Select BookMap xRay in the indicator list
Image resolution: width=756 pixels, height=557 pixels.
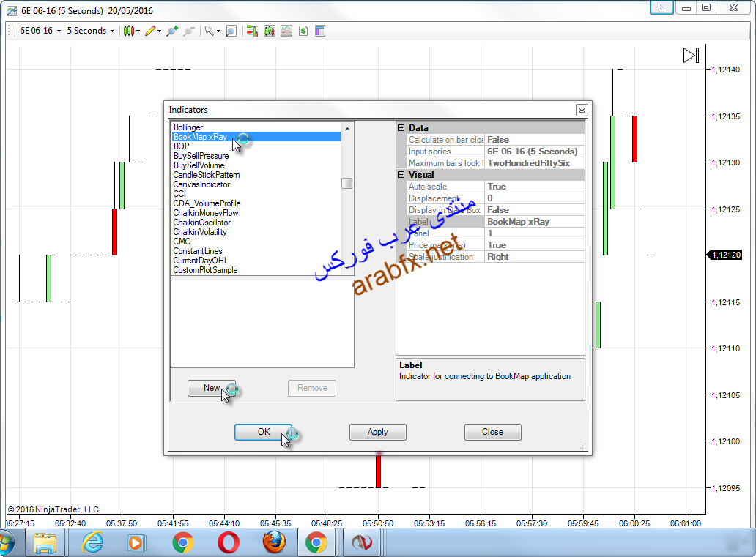[x=256, y=137]
